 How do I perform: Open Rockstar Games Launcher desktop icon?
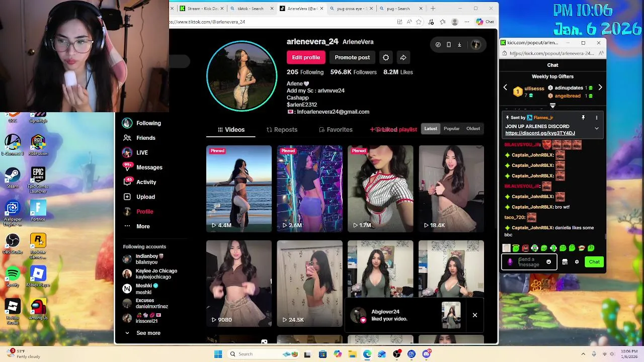click(38, 245)
